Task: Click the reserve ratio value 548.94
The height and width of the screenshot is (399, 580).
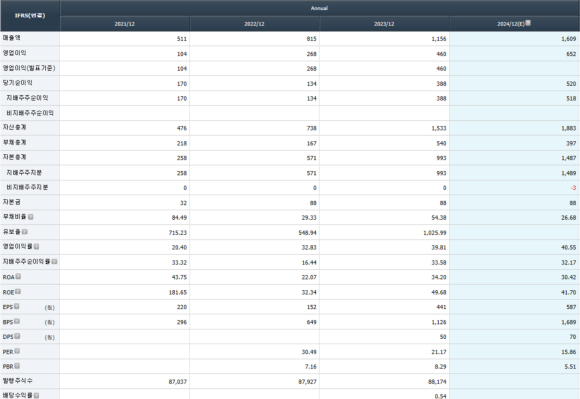Action: click(307, 233)
